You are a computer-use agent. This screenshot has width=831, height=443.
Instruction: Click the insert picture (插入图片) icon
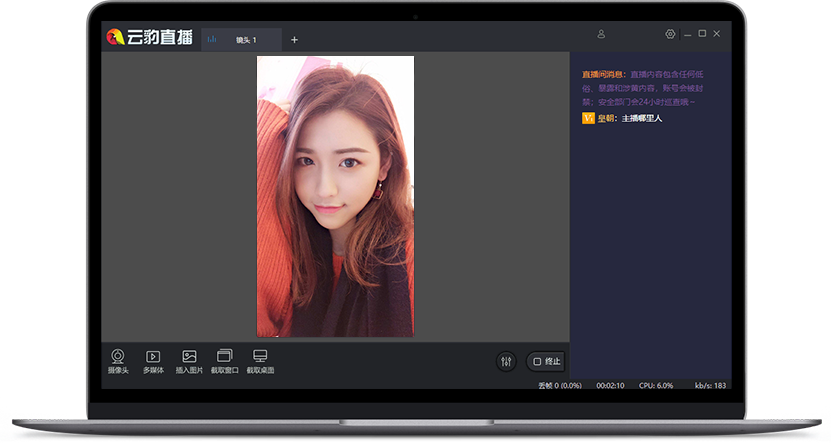[x=189, y=357]
